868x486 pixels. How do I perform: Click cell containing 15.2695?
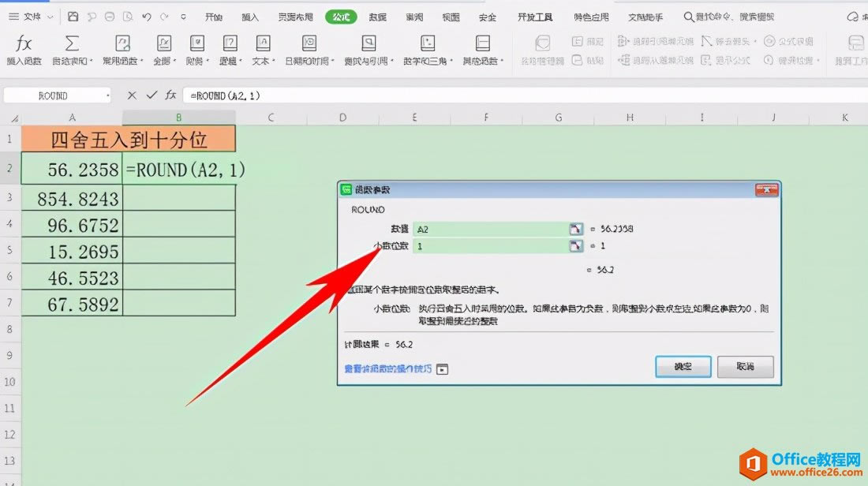pos(72,252)
